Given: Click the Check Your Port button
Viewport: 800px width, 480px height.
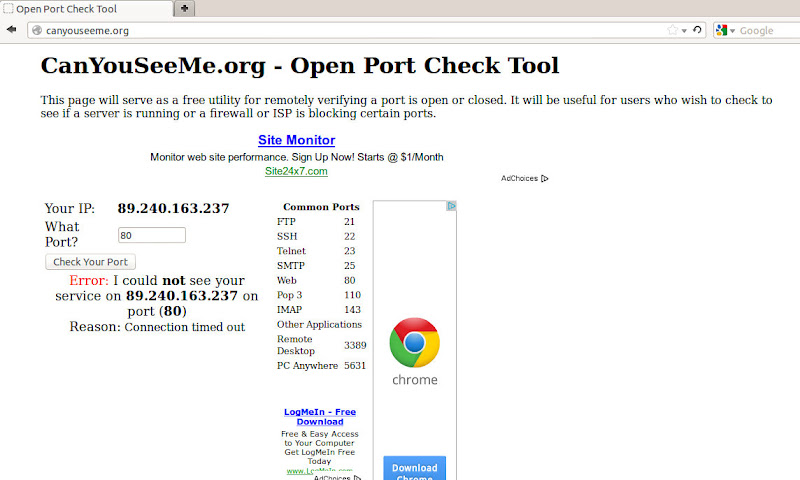Looking at the screenshot, I should click(90, 262).
